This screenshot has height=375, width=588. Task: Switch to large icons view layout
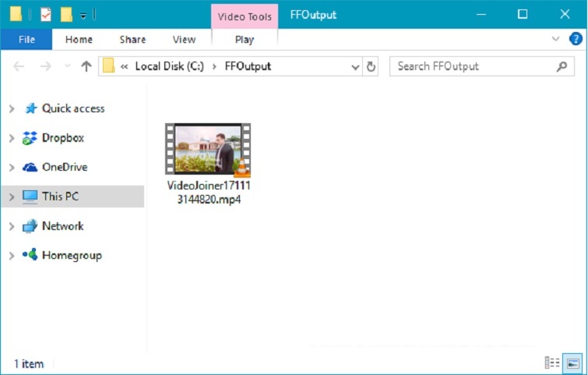coord(572,363)
